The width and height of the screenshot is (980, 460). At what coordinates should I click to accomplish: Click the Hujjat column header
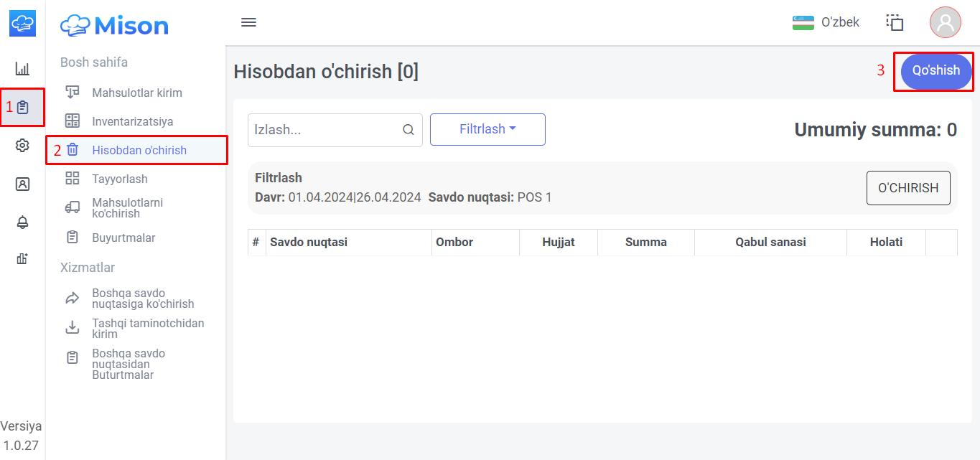pyautogui.click(x=559, y=243)
